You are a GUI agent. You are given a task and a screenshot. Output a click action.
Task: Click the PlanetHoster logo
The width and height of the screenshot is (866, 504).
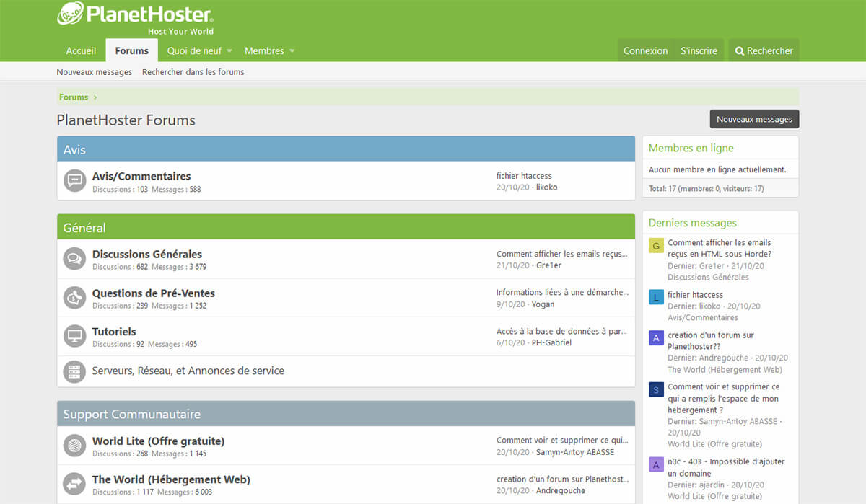pos(136,17)
